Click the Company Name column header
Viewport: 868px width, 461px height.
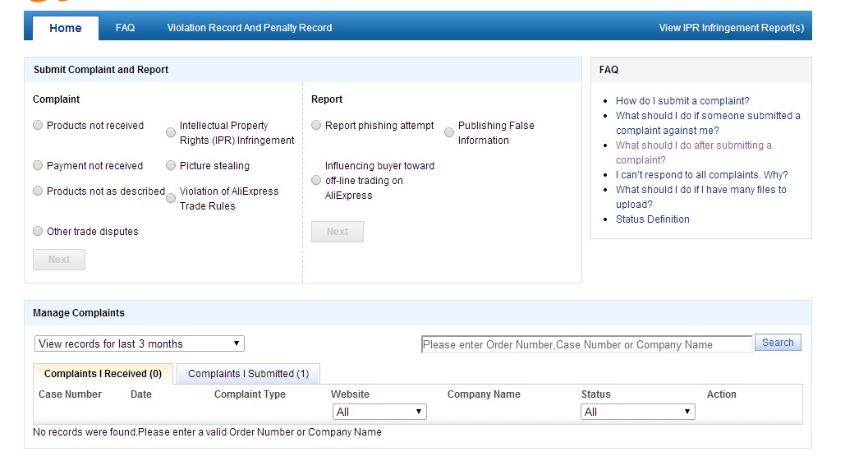(484, 394)
